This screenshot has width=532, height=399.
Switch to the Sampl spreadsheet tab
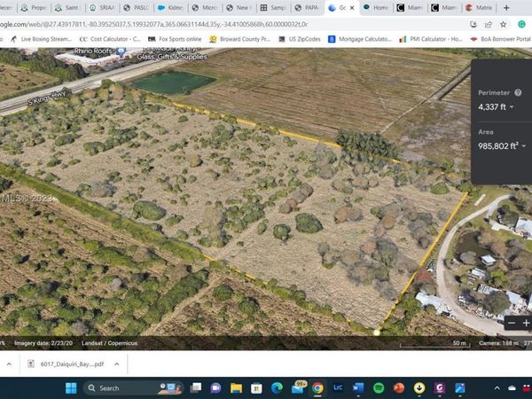[273, 7]
